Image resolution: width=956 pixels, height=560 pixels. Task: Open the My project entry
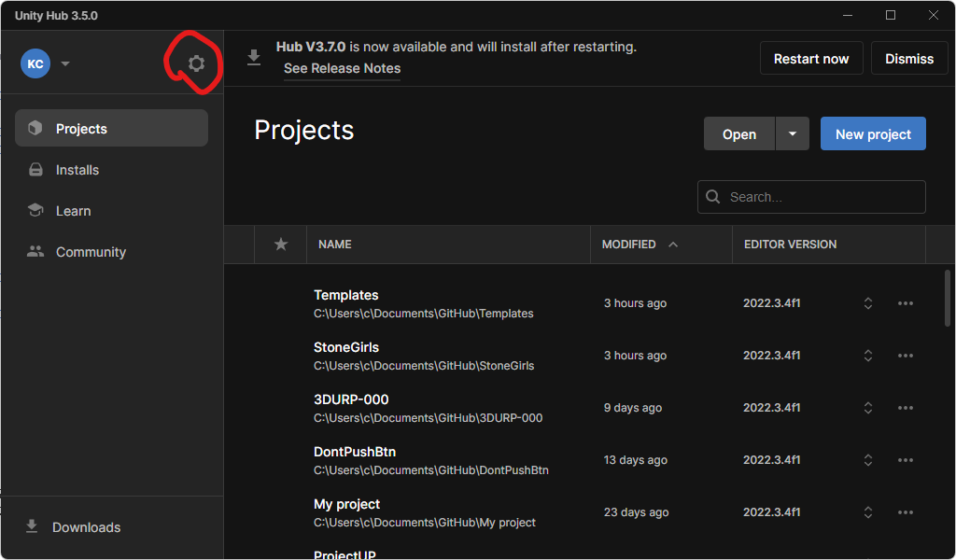pyautogui.click(x=346, y=505)
